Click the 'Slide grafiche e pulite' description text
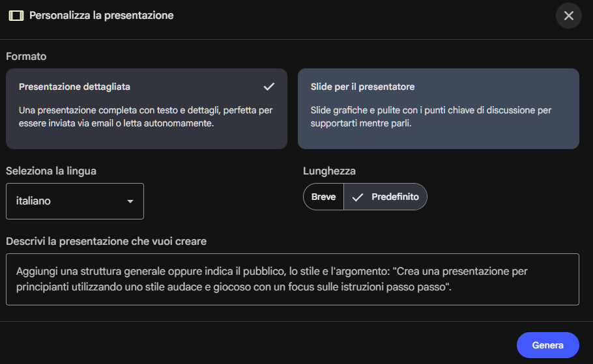This screenshot has width=593, height=364. [431, 117]
